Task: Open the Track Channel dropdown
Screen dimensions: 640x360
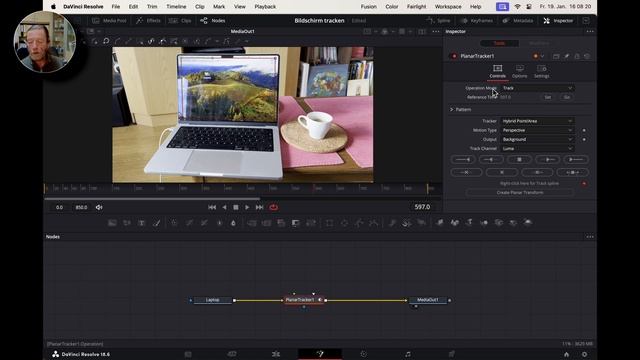Action: pyautogui.click(x=537, y=149)
